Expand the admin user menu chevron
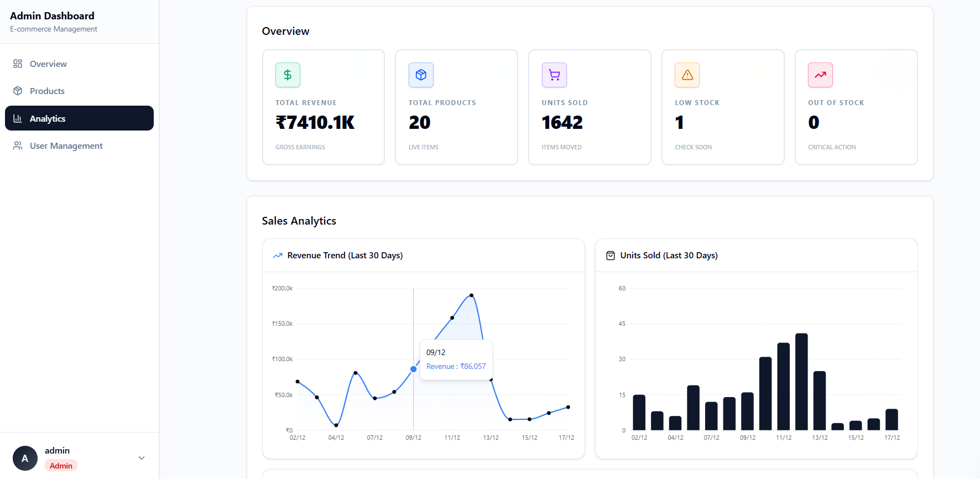The height and width of the screenshot is (479, 980). (x=142, y=458)
